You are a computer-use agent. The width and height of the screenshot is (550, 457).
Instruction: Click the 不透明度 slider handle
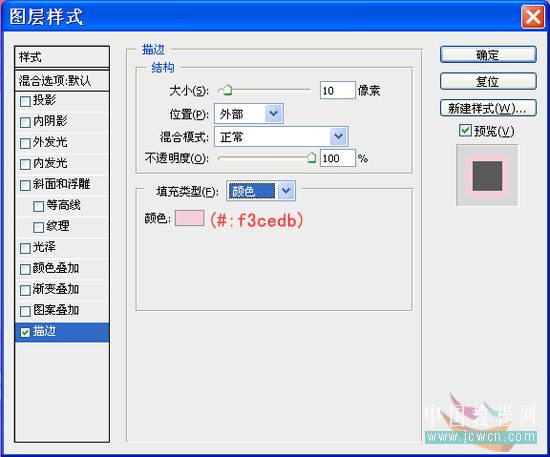[x=311, y=157]
